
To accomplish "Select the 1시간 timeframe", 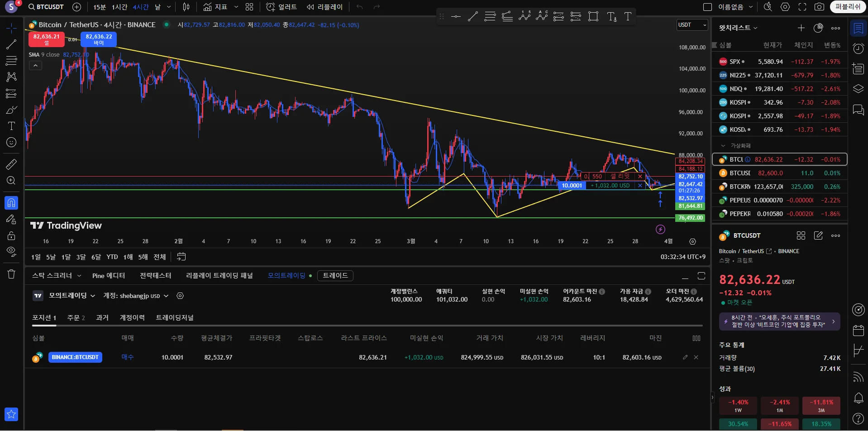I will pyautogui.click(x=119, y=7).
